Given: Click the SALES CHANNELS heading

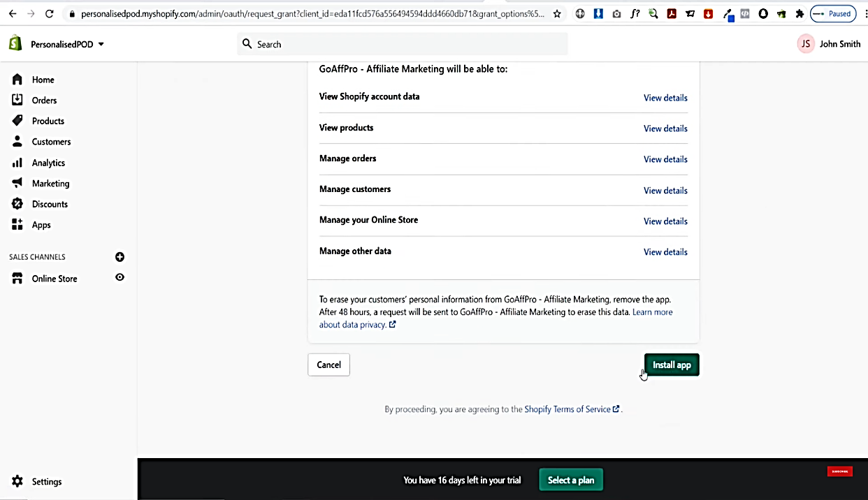Looking at the screenshot, I should point(37,257).
